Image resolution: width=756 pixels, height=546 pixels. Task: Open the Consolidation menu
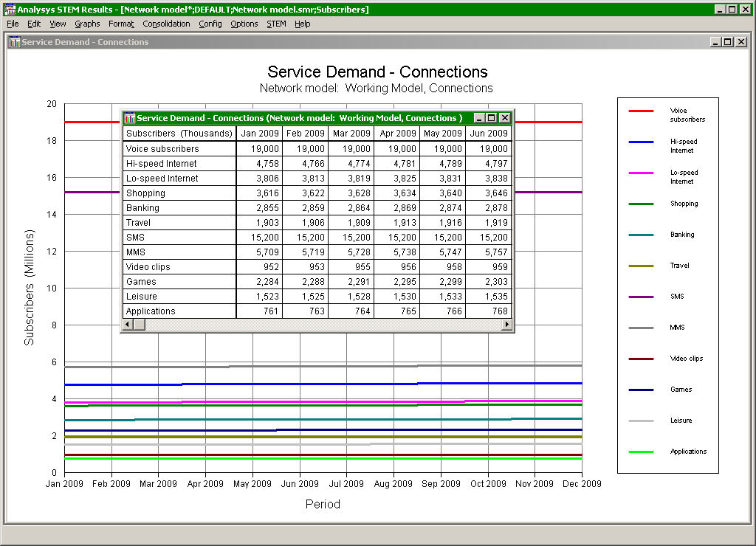(166, 24)
